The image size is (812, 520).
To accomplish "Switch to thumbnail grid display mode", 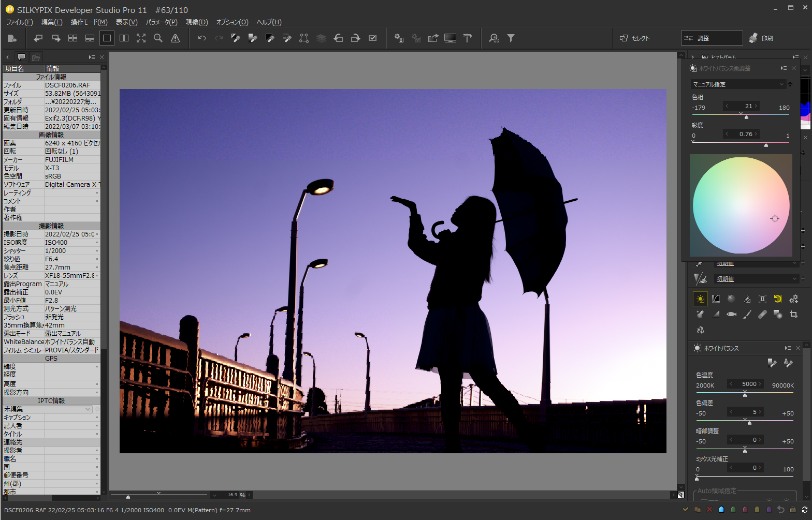I will (x=72, y=38).
